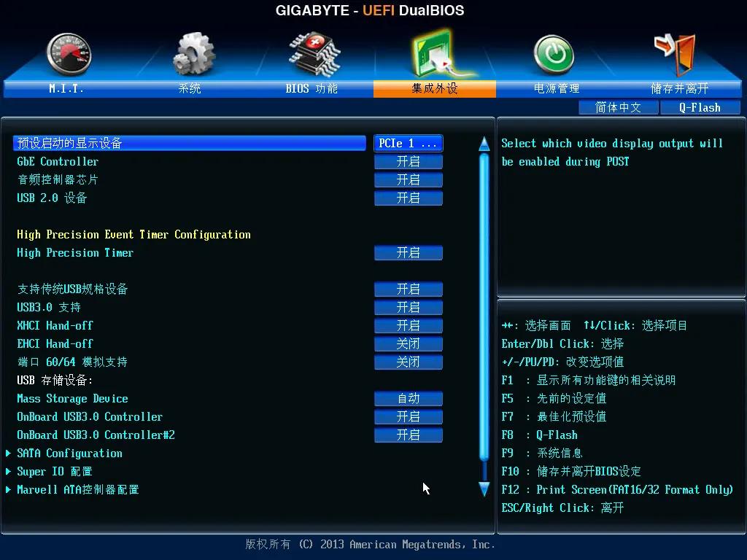Select the 支持传统USB规格设备 label

point(72,289)
